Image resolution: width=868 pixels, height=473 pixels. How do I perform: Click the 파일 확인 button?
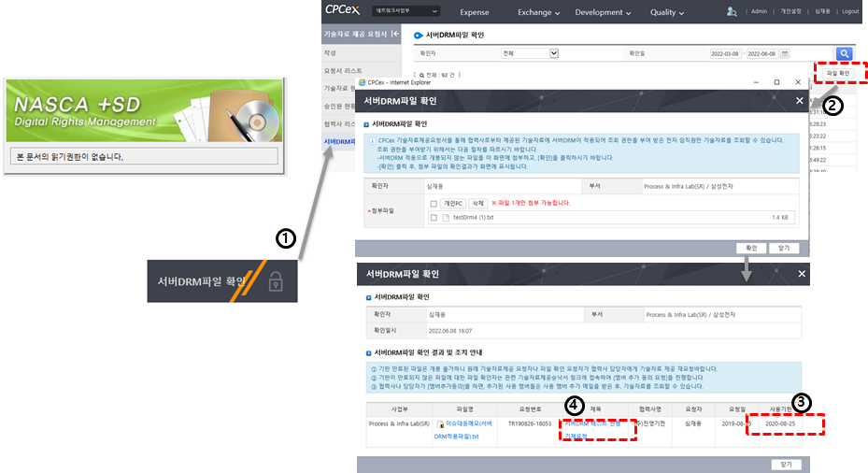[836, 73]
